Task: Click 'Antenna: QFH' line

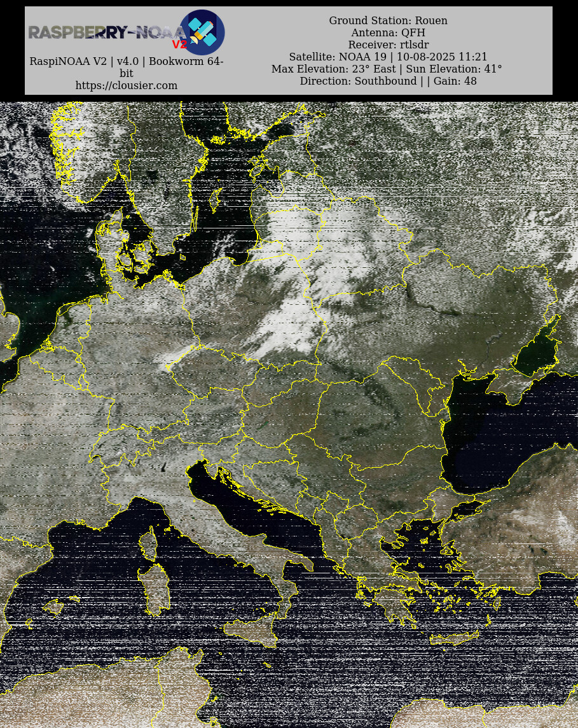Action: [x=389, y=32]
